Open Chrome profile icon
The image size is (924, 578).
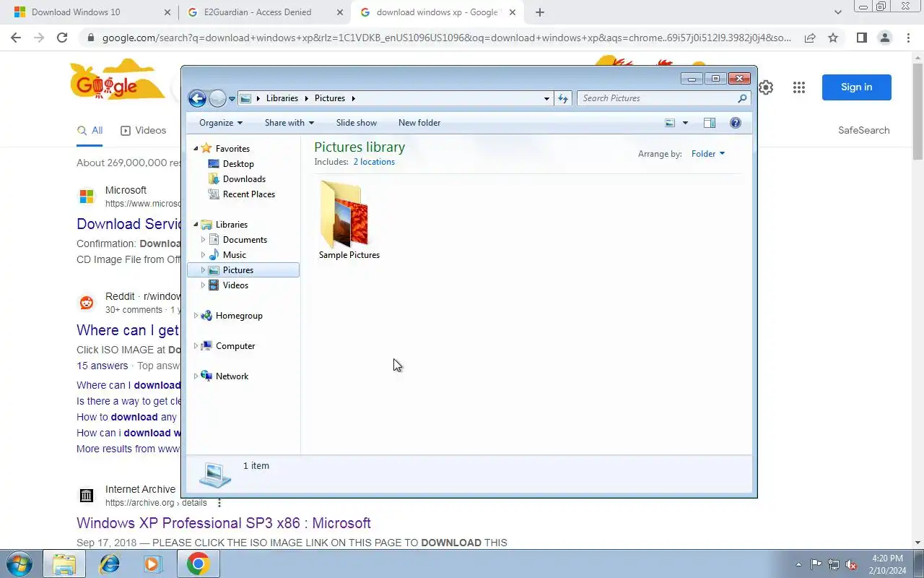point(884,38)
